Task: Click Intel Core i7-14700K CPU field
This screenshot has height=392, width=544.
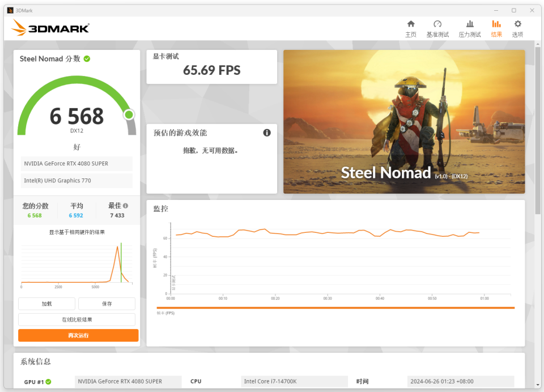Action: (294, 381)
